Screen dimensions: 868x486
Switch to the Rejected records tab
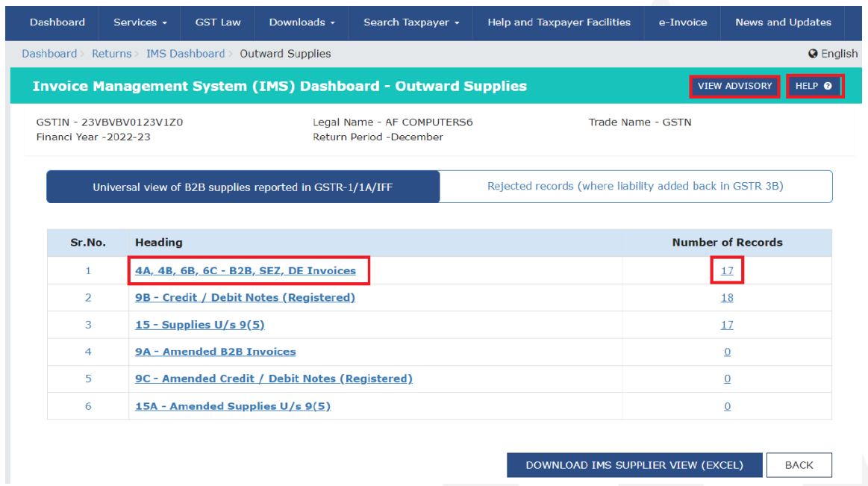tap(635, 187)
